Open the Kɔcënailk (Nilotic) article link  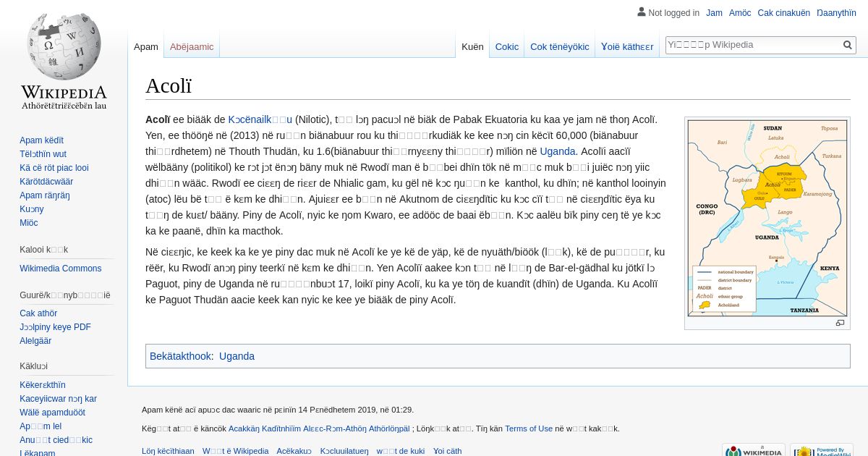tap(260, 119)
